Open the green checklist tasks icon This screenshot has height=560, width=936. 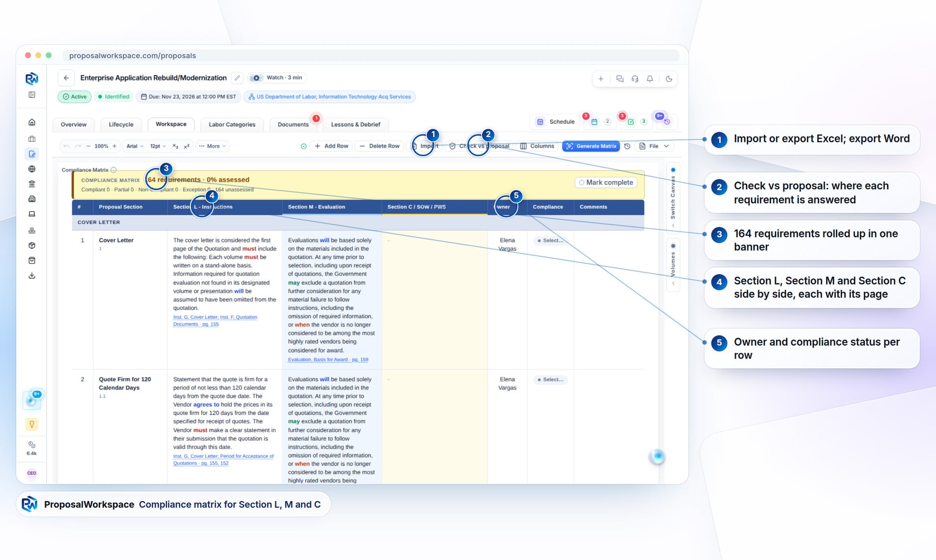(x=631, y=121)
